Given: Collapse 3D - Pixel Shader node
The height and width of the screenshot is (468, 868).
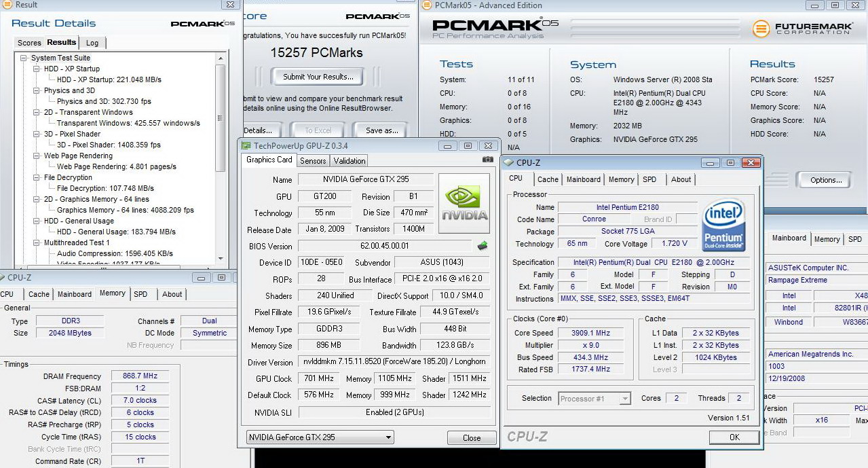Looking at the screenshot, I should point(35,134).
